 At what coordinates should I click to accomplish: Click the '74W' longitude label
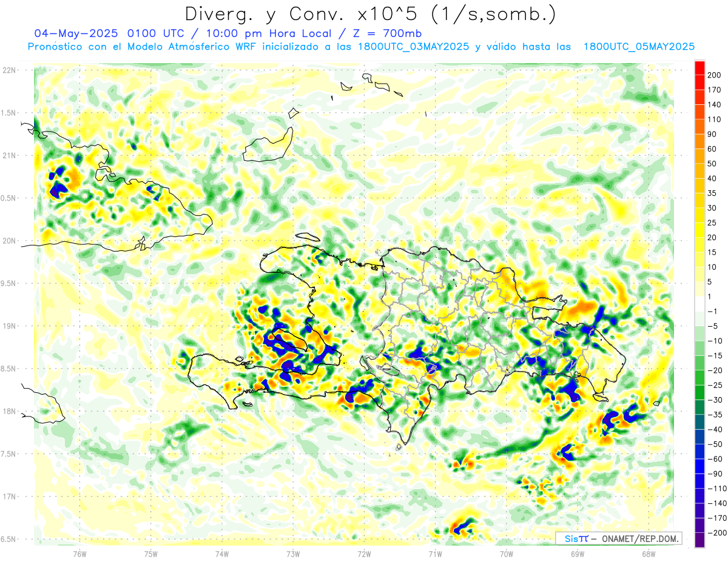[x=222, y=554]
